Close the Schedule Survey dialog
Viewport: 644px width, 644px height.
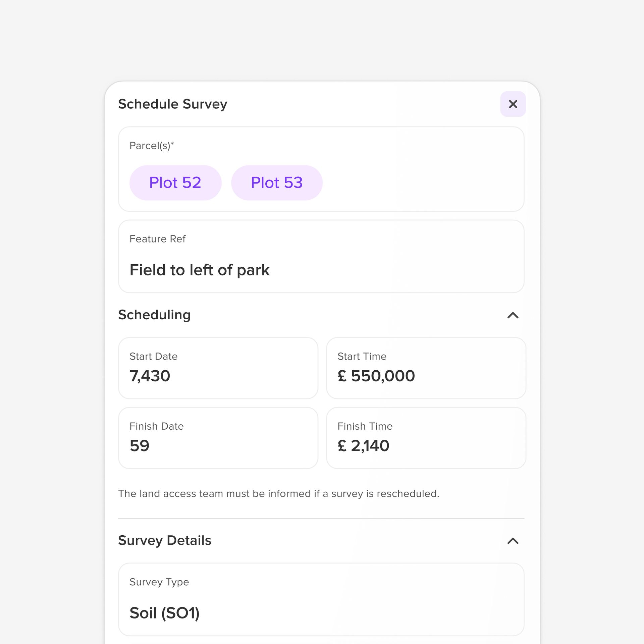[x=513, y=104]
